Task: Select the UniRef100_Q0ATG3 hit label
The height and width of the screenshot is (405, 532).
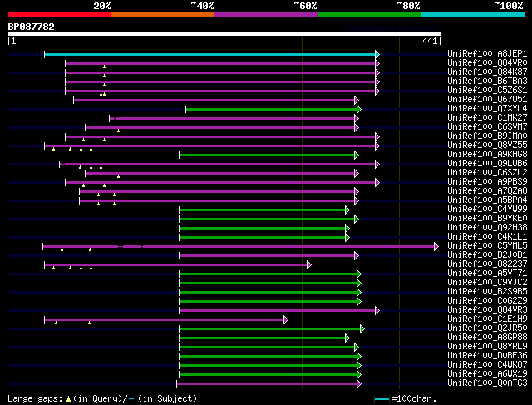Action: tap(486, 383)
